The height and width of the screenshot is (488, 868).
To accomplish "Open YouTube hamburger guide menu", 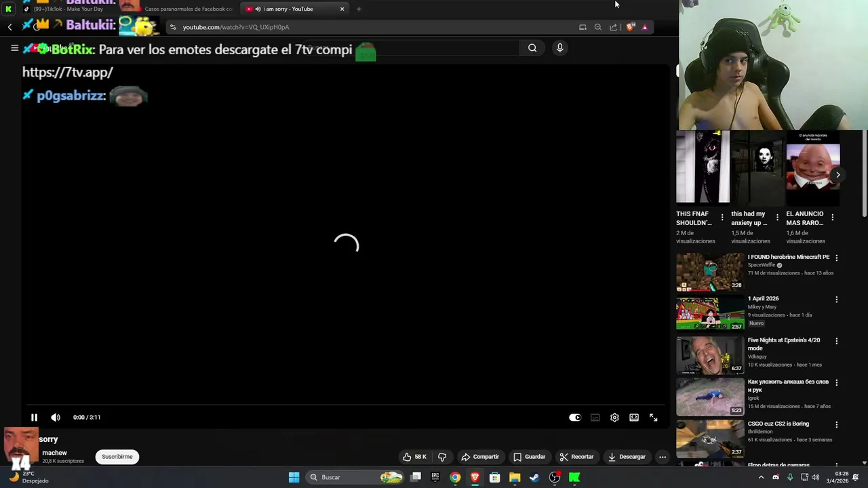I will pos(14,47).
